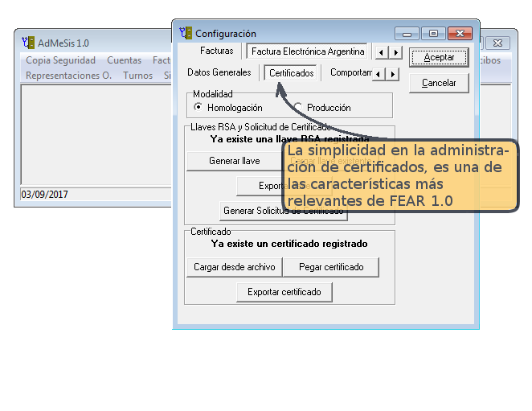Click the Configuración window app icon
532x411 pixels.
coord(186,33)
